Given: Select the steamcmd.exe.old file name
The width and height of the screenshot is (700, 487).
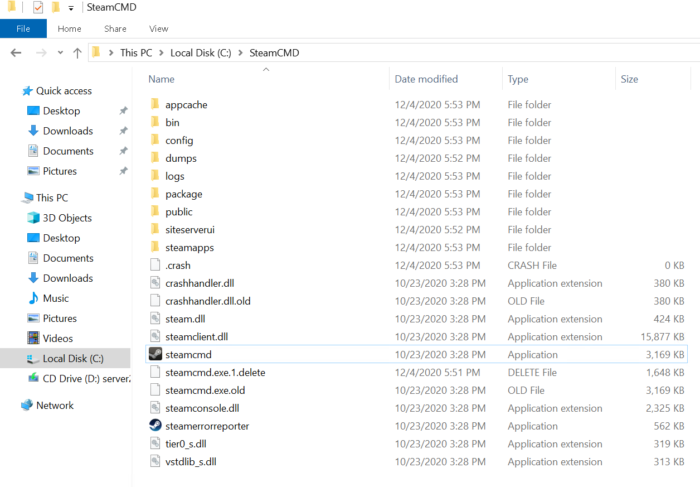Looking at the screenshot, I should 205,390.
